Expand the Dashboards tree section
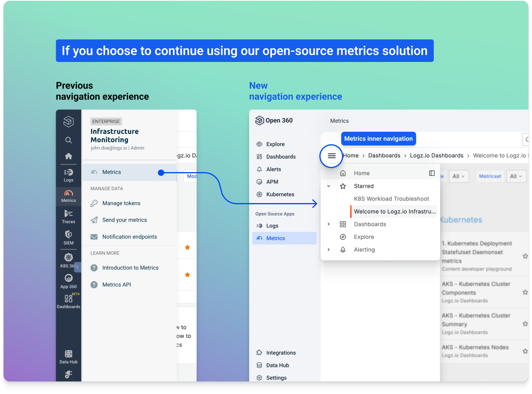The width and height of the screenshot is (532, 394). [x=329, y=224]
